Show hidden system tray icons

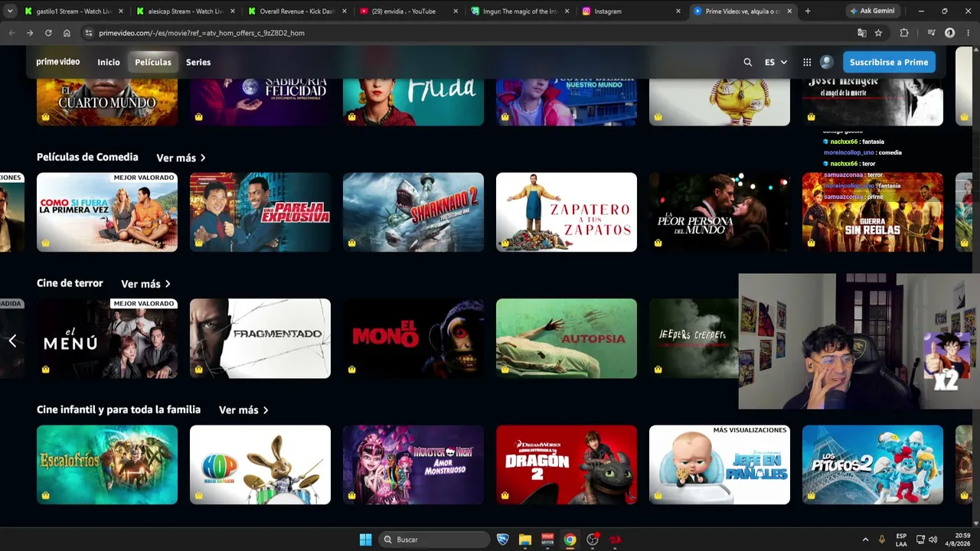865,540
